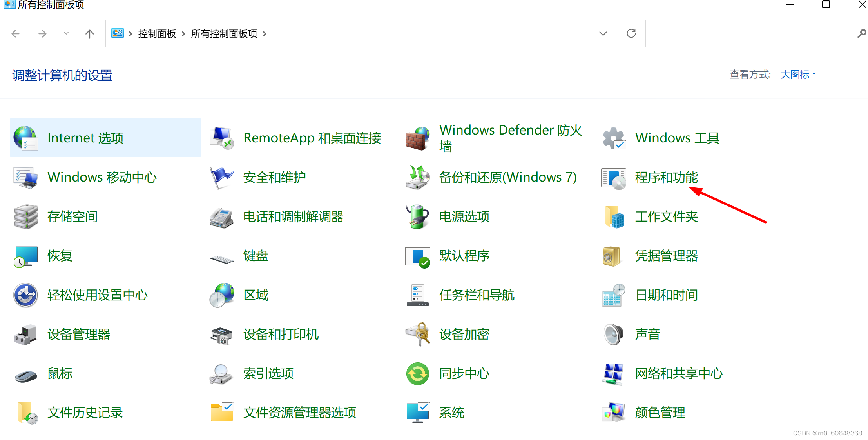Open the 文件资源管理器选项 link
This screenshot has width=868, height=440.
299,413
